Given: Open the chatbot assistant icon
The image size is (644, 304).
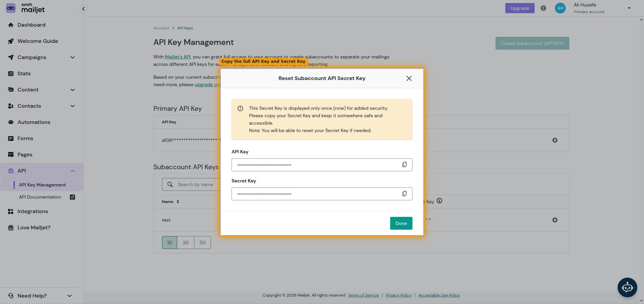Looking at the screenshot, I should point(627,287).
